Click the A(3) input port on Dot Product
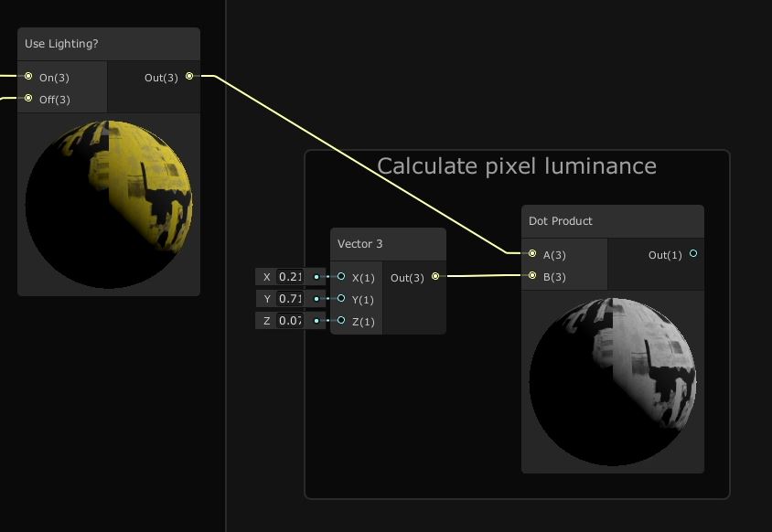The width and height of the screenshot is (772, 532). click(x=531, y=254)
